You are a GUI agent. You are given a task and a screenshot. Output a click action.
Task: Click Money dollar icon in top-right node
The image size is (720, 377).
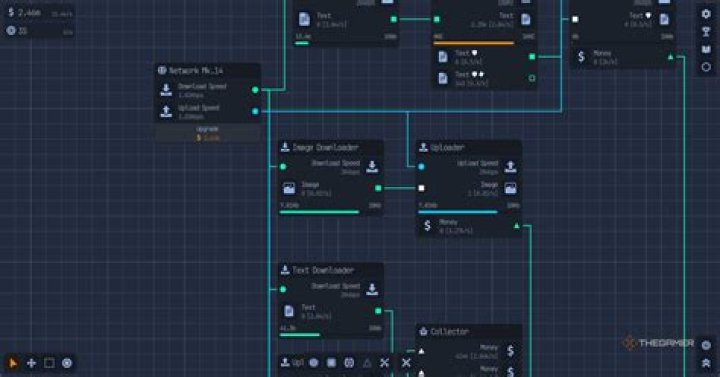581,56
